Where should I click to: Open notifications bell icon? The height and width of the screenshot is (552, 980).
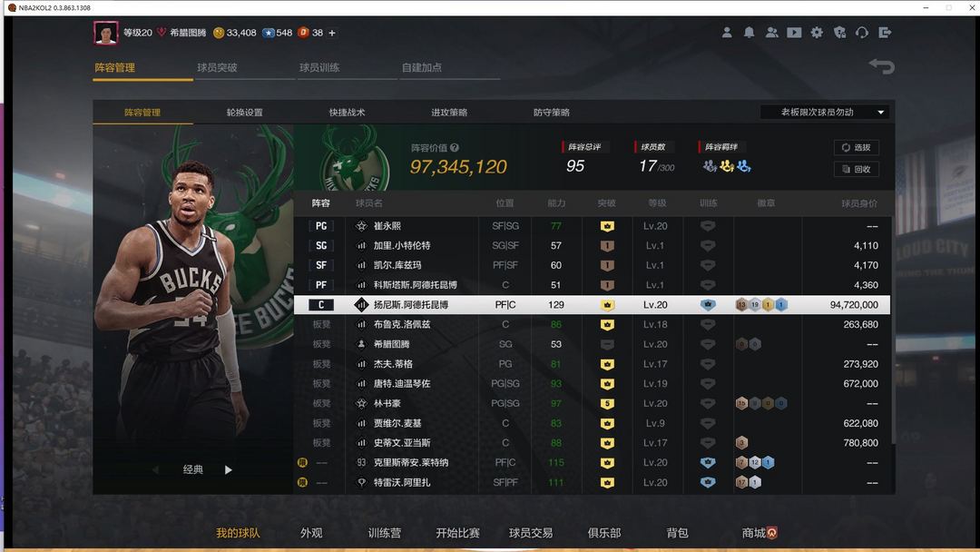point(749,33)
